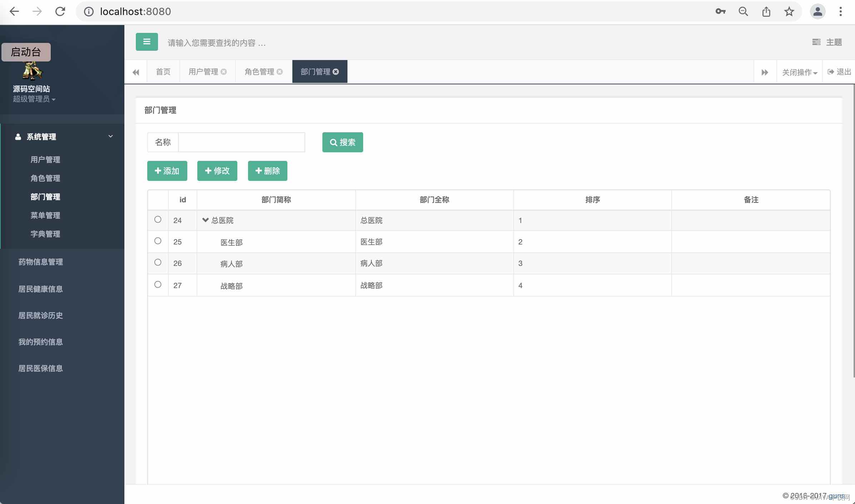The image size is (855, 504).
Task: Open 超级管理员 user dropdown
Action: point(34,99)
